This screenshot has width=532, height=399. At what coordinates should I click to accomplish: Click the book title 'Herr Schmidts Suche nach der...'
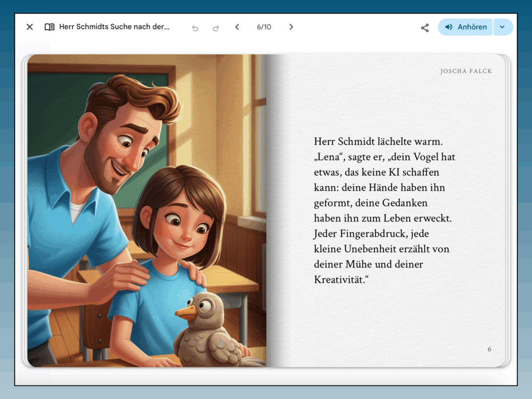coord(114,27)
